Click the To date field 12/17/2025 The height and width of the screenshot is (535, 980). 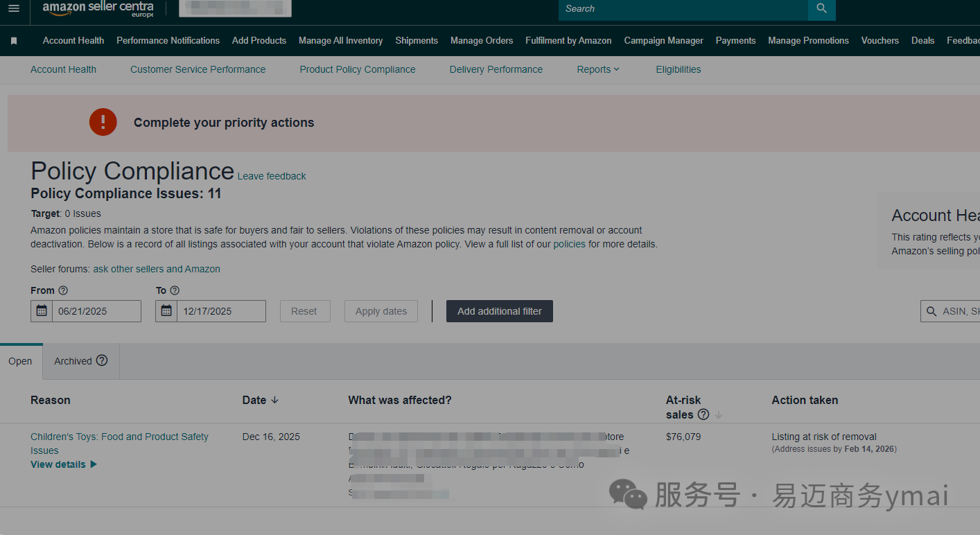221,311
